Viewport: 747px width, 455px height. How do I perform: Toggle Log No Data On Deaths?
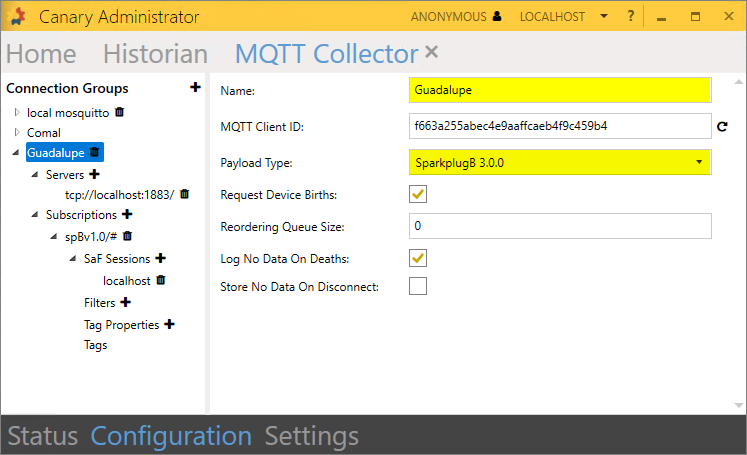tap(418, 258)
